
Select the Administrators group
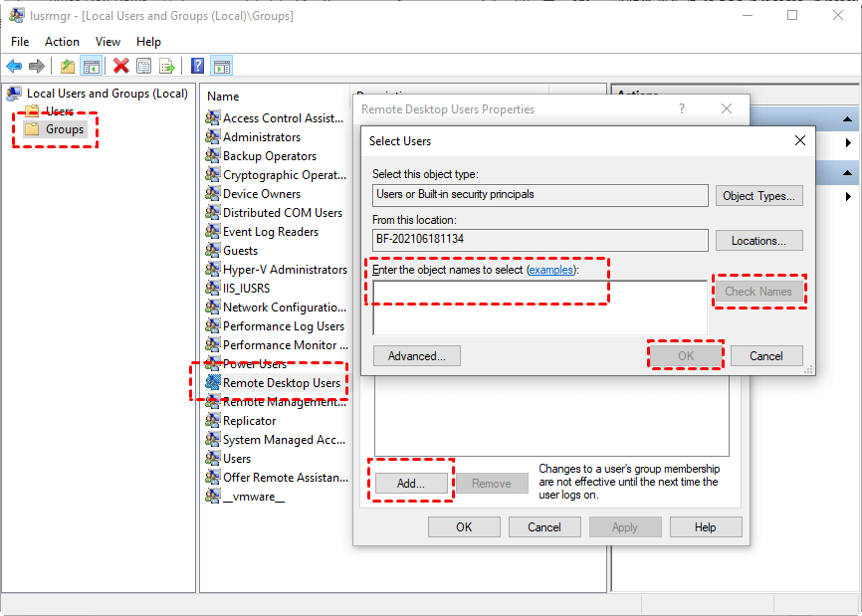(261, 137)
